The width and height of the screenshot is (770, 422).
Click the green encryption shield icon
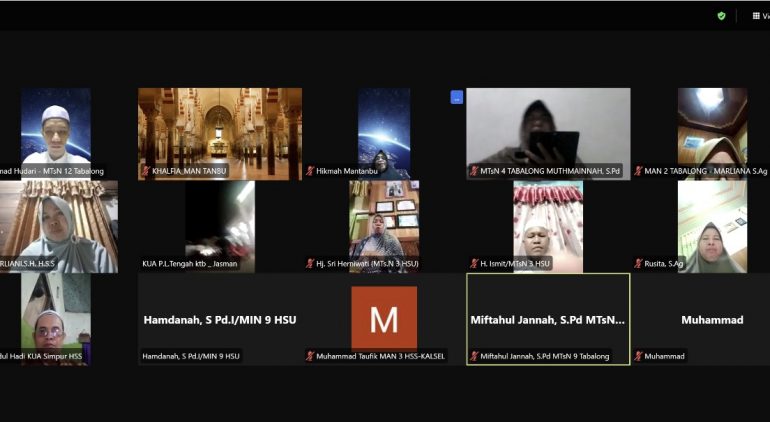[x=721, y=16]
